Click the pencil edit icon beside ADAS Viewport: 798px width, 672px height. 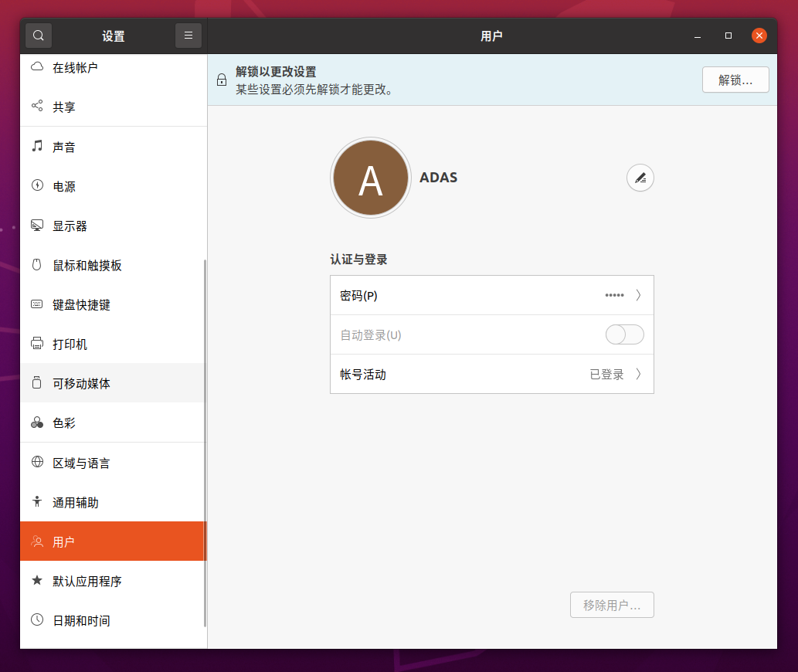(x=640, y=178)
